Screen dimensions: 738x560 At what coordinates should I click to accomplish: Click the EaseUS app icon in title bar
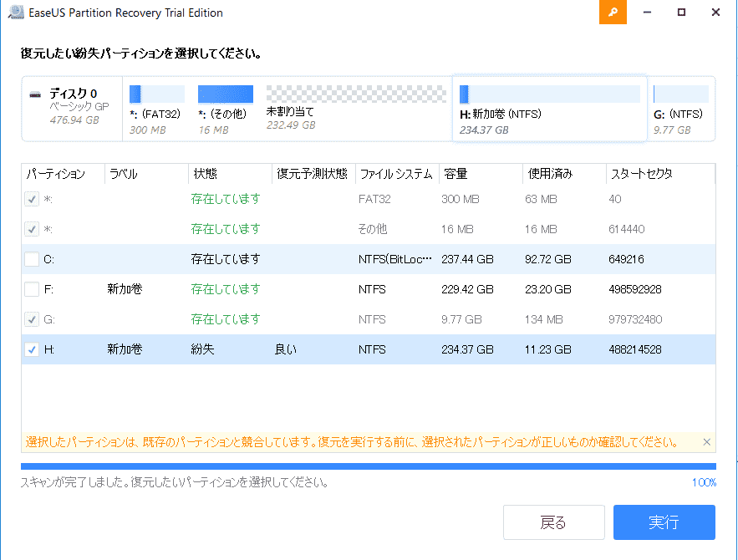click(13, 13)
